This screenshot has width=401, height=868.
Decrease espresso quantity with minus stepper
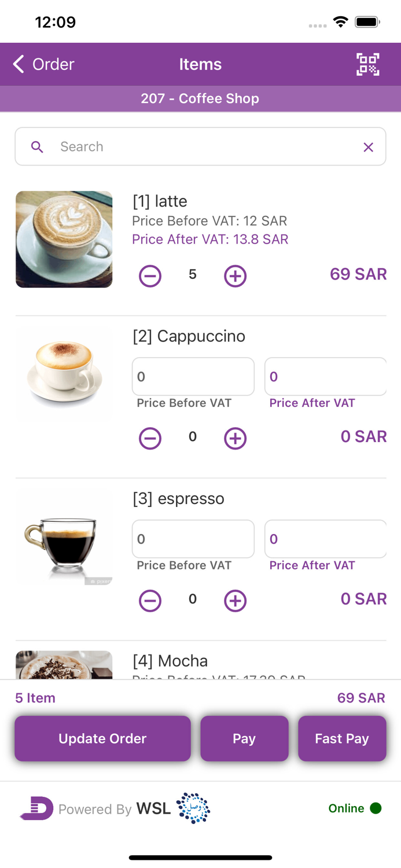[150, 601]
